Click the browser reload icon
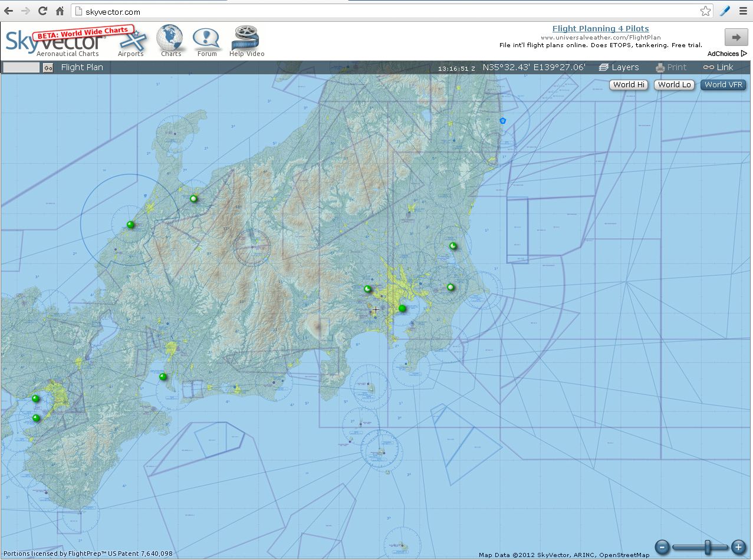 42,11
